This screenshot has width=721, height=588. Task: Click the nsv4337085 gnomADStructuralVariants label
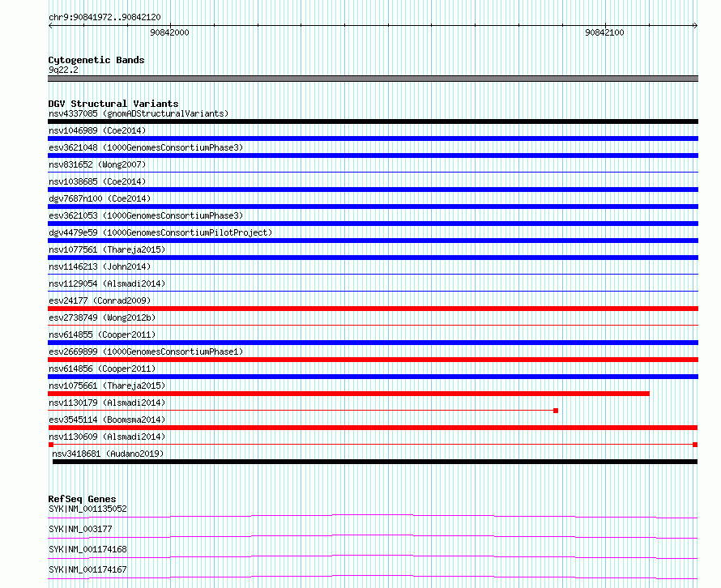click(x=139, y=113)
